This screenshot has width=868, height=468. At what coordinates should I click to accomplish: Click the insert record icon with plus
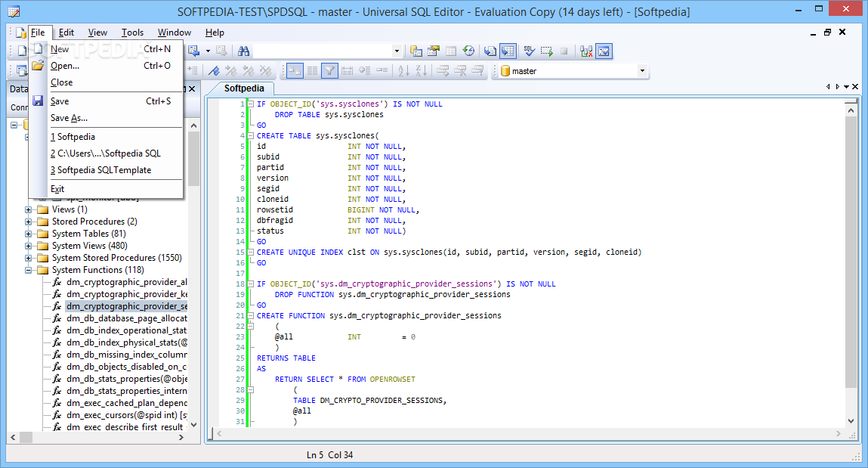[443, 71]
